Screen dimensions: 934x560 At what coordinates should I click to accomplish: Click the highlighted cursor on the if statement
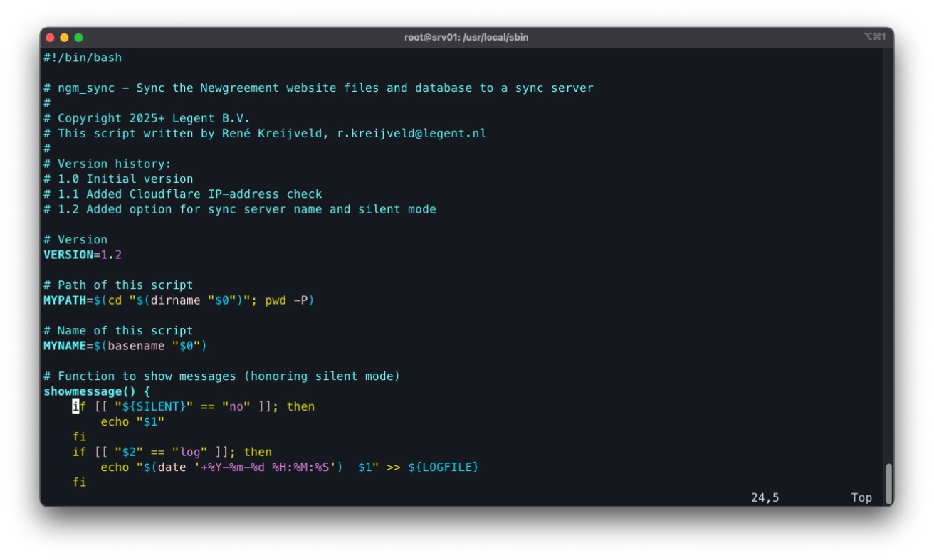tap(75, 406)
